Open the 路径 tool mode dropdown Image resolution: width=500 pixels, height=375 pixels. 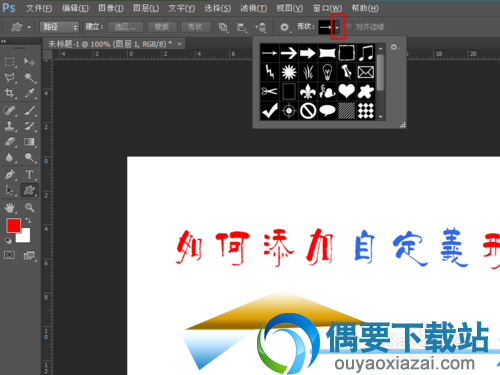tap(59, 27)
